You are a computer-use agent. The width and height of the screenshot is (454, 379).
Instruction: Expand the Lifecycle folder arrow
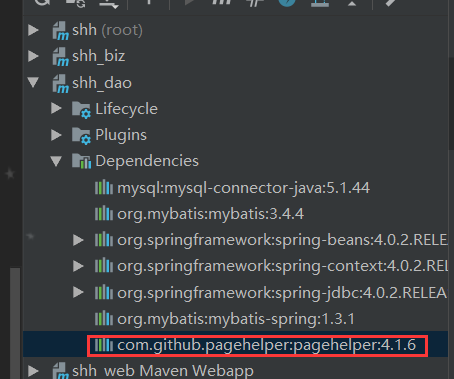coord(56,108)
